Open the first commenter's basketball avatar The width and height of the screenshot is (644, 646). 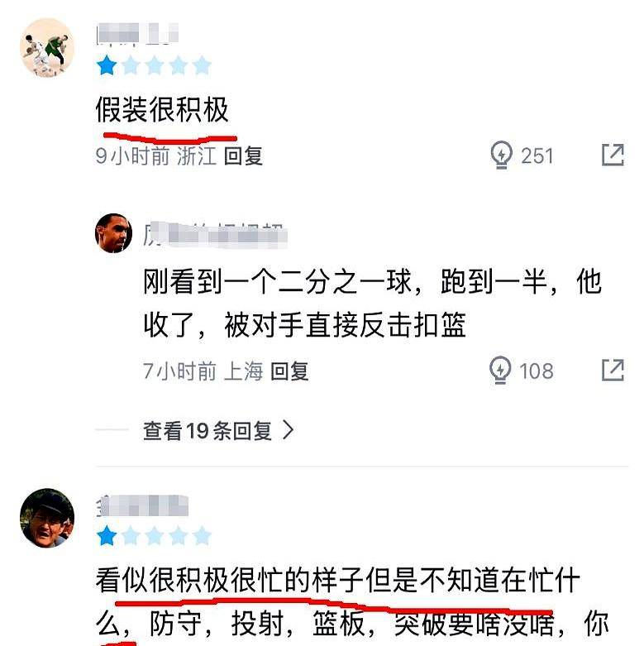point(47,47)
